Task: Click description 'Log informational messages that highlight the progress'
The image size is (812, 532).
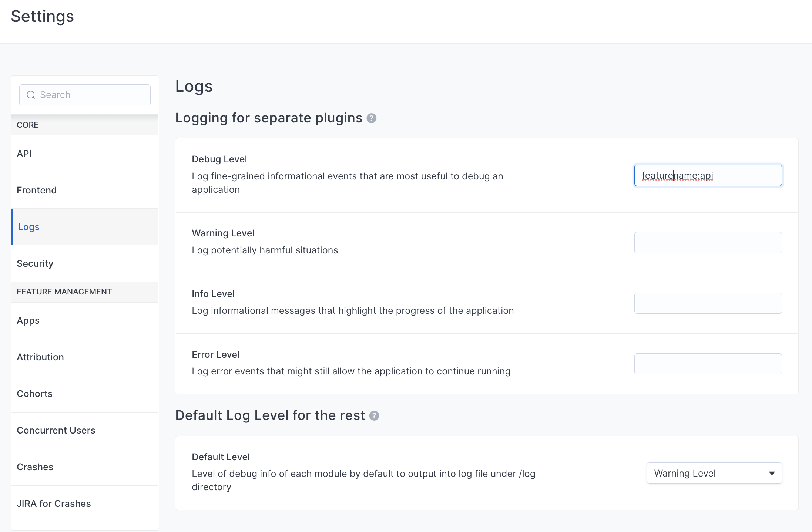Action: (x=353, y=311)
